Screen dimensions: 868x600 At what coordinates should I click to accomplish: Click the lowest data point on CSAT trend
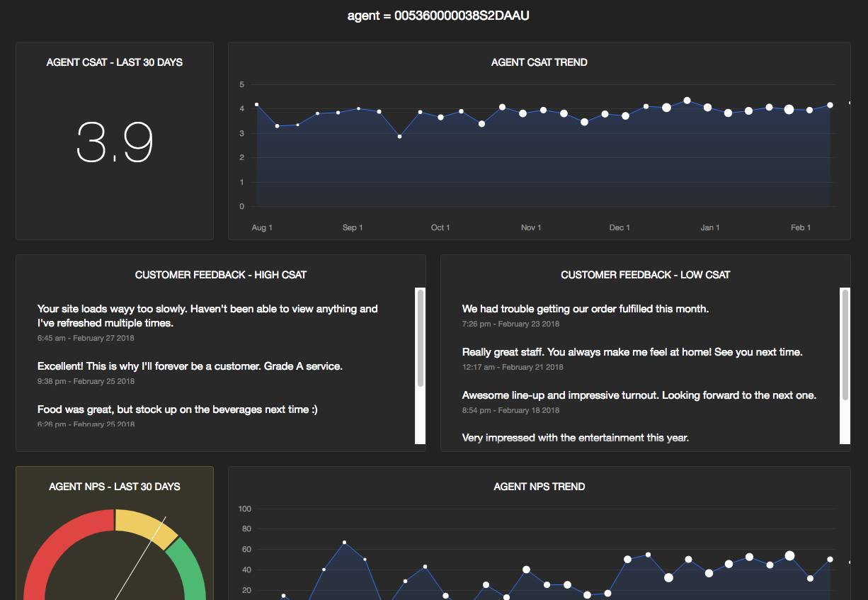coord(399,136)
